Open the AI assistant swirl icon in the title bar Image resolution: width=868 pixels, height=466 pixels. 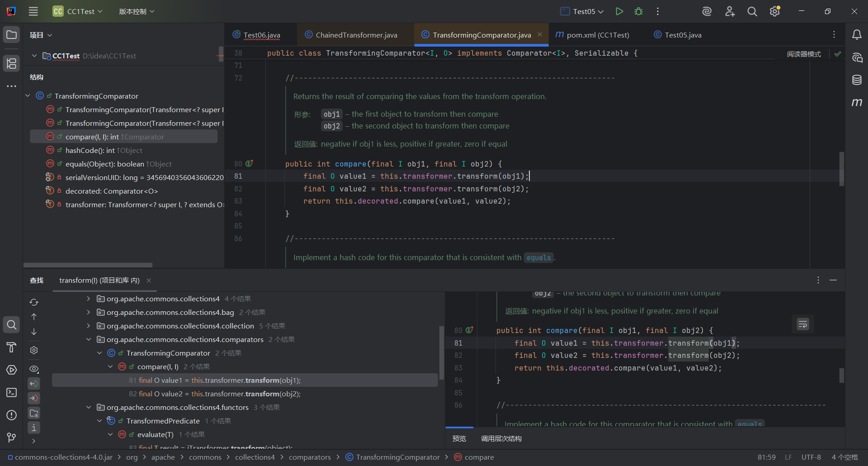tap(707, 11)
